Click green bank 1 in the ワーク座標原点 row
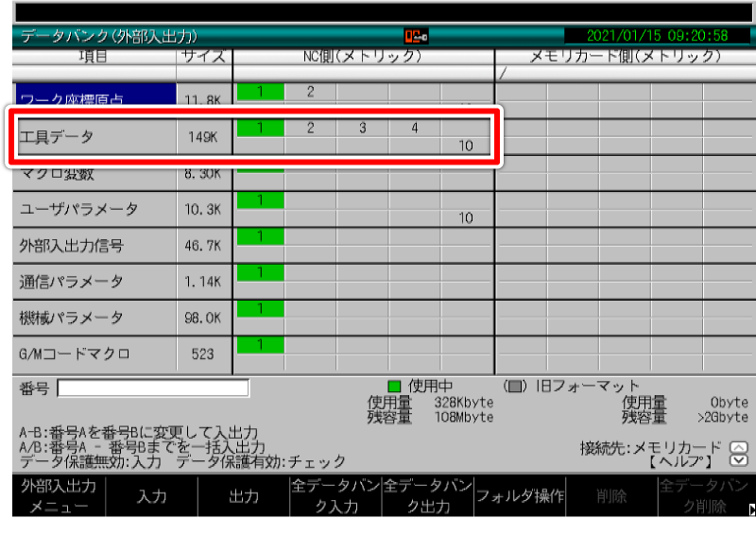 [x=261, y=92]
